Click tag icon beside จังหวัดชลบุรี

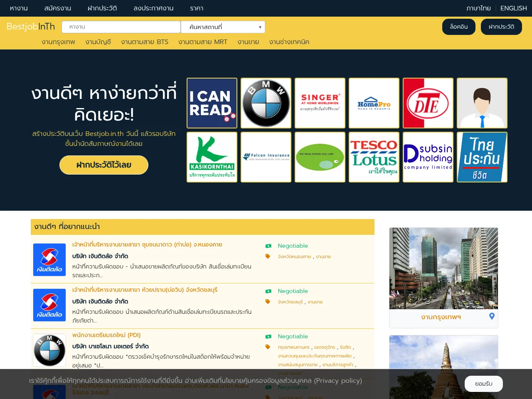click(268, 302)
